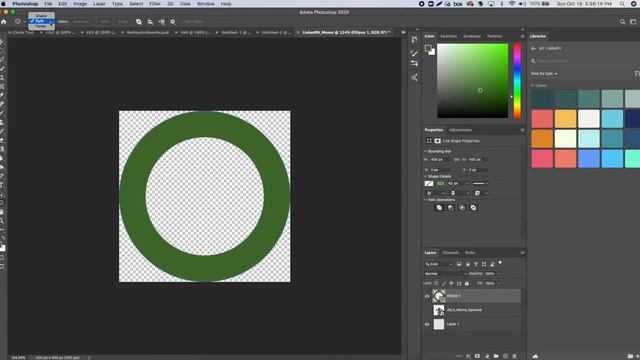Toggle link between width and height
This screenshot has width=640, height=360.
click(x=456, y=160)
